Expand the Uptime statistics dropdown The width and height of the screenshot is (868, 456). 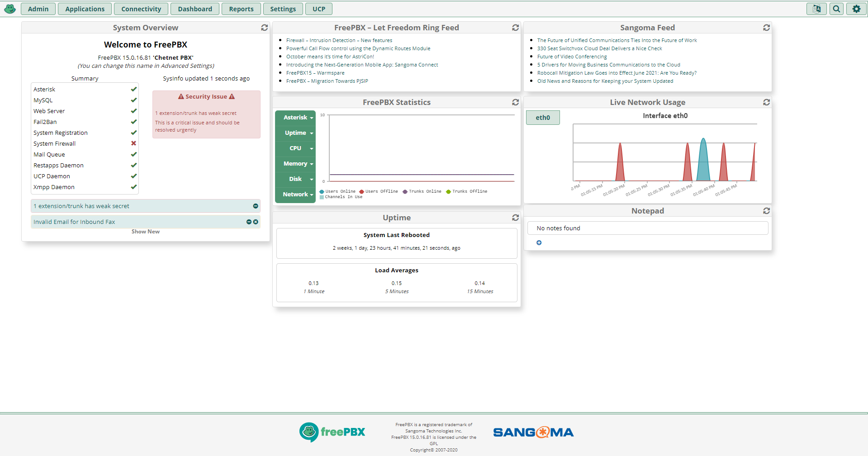click(295, 133)
